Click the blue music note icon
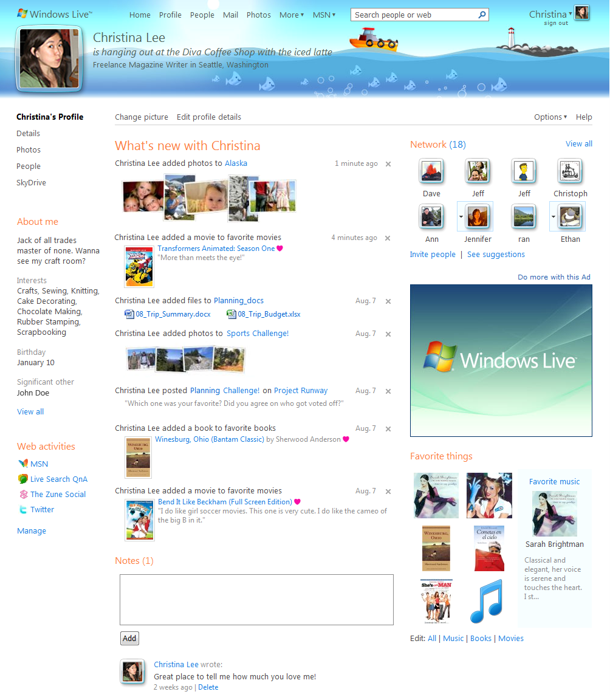This screenshot has height=700, width=610. 487,601
